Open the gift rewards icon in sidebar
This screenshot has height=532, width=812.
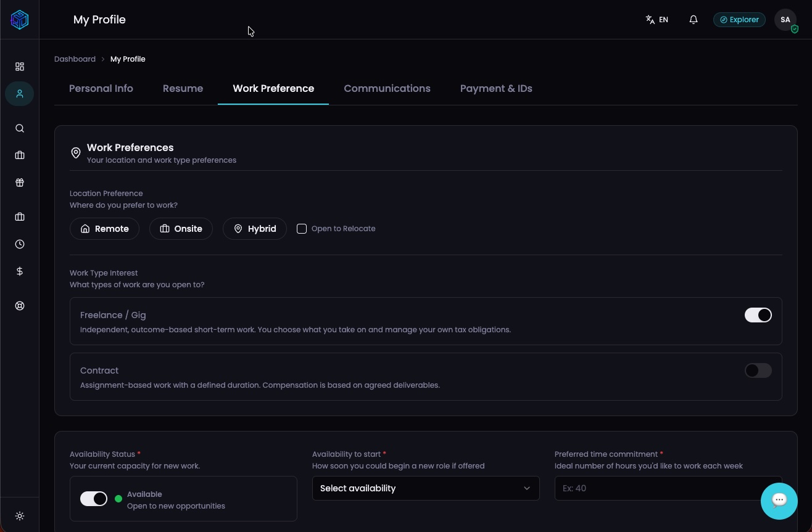click(x=20, y=182)
